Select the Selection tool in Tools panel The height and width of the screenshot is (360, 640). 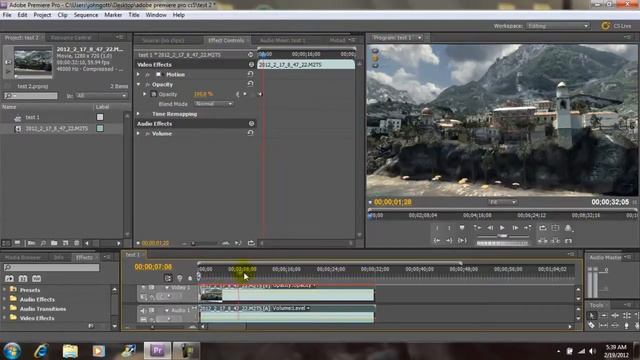tap(592, 315)
